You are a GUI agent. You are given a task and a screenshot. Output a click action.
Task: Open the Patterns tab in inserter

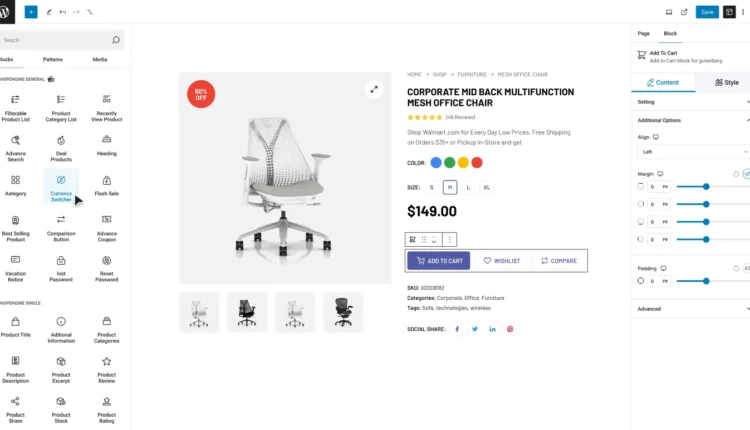53,59
